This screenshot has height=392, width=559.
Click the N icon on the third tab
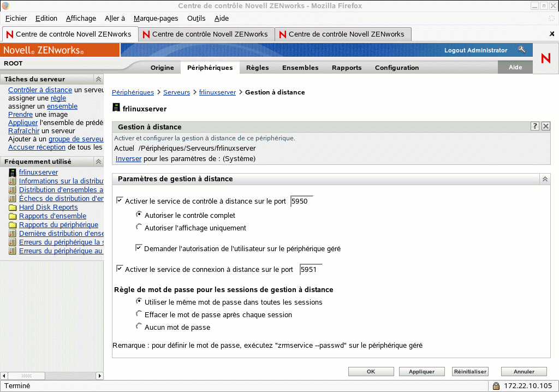point(283,34)
